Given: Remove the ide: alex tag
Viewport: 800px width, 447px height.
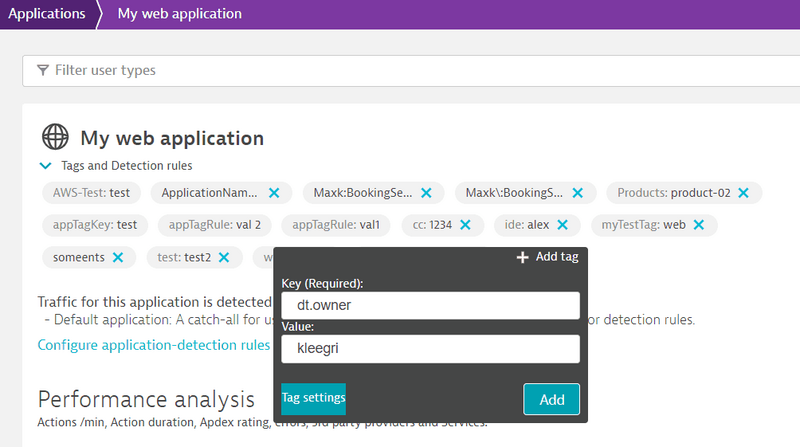Looking at the screenshot, I should click(x=562, y=225).
